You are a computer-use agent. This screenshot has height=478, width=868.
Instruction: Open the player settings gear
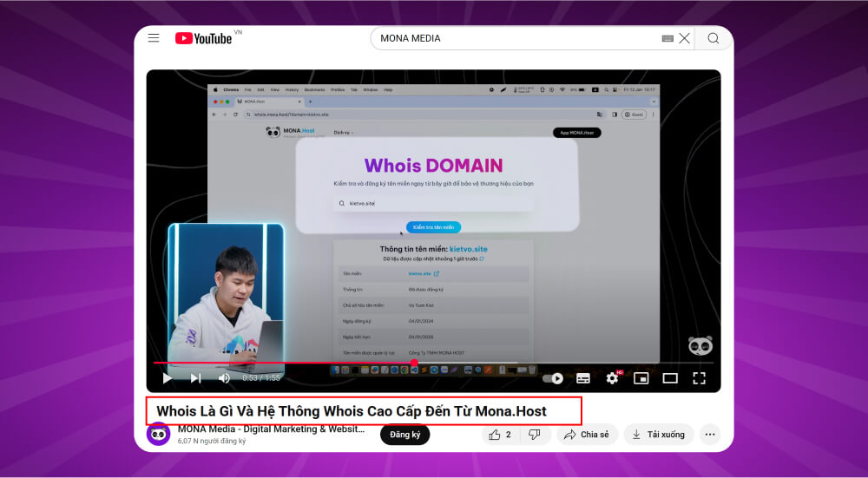click(612, 378)
